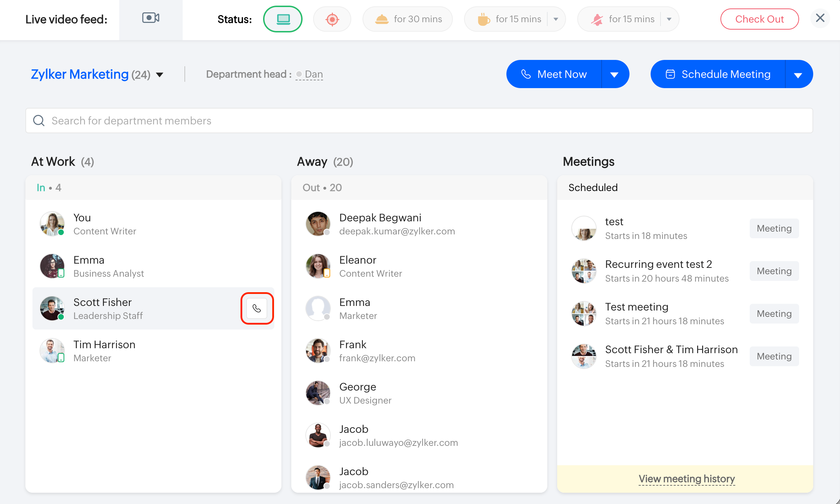The image size is (840, 504).
Task: Click the search magnifier icon
Action: (x=39, y=121)
